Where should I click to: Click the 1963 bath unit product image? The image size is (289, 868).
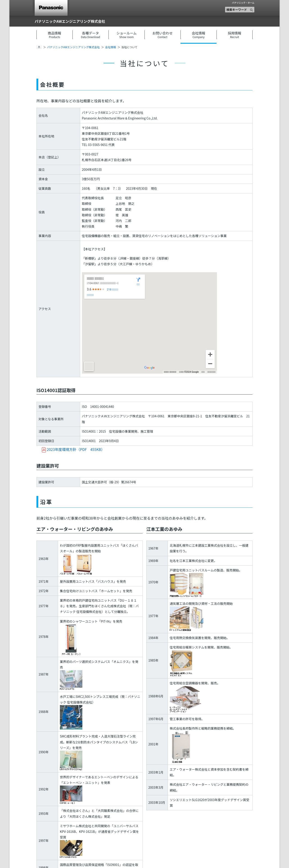pyautogui.click(x=76, y=564)
